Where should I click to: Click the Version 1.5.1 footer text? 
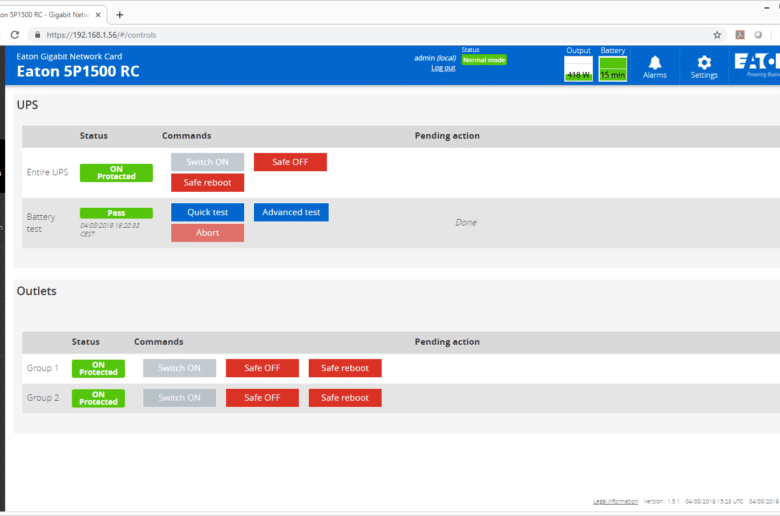(662, 502)
